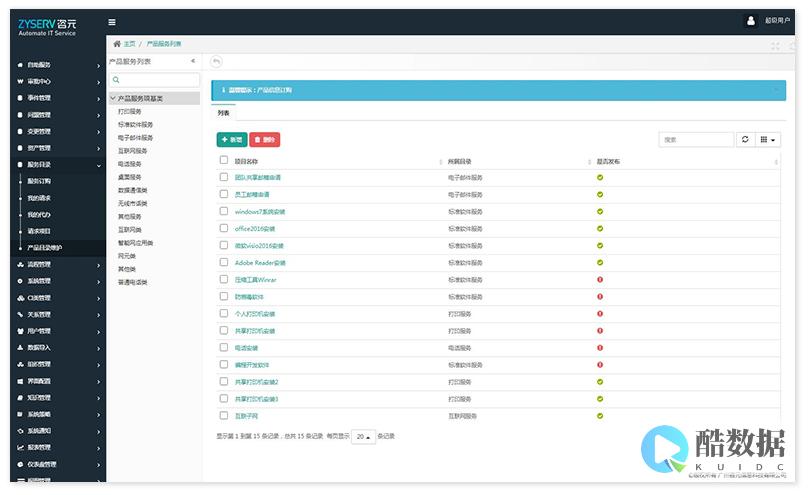Toggle the select-all checkbox in the table header
This screenshot has width=808, height=495.
tap(224, 160)
